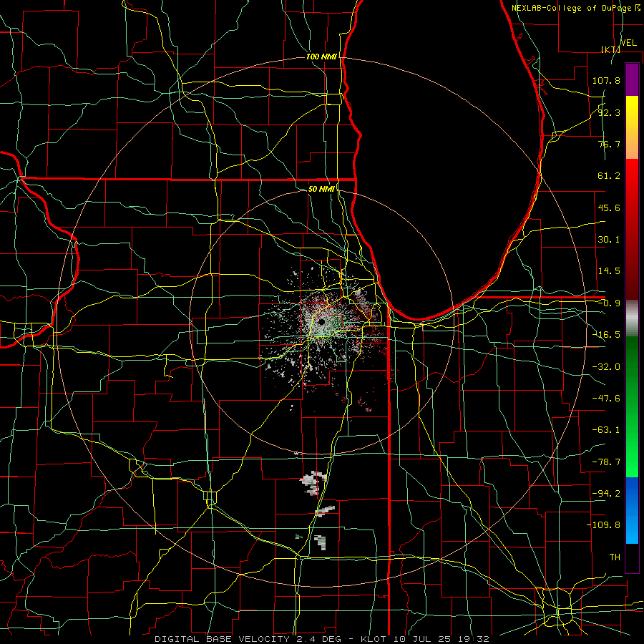Click the 10 JUL 25 date text
This screenshot has width=644, height=644.
424,639
